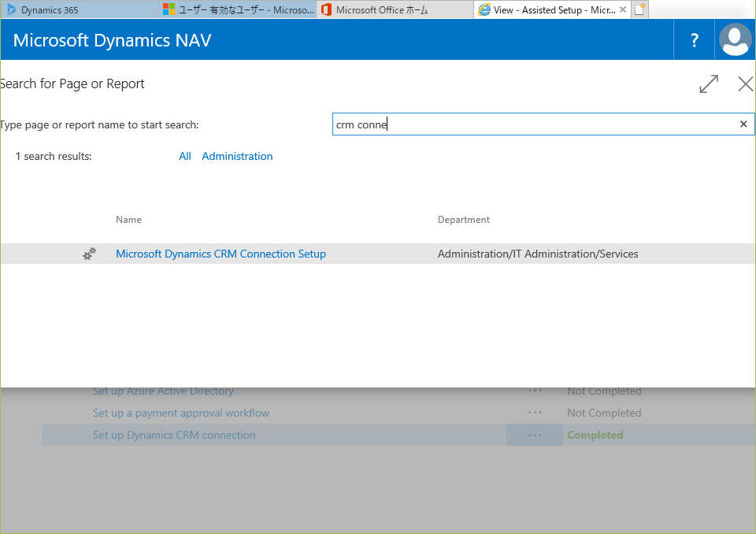Open Set up Azure Active Directory in background list
Screen dimensions: 756x534
pyautogui.click(x=163, y=391)
